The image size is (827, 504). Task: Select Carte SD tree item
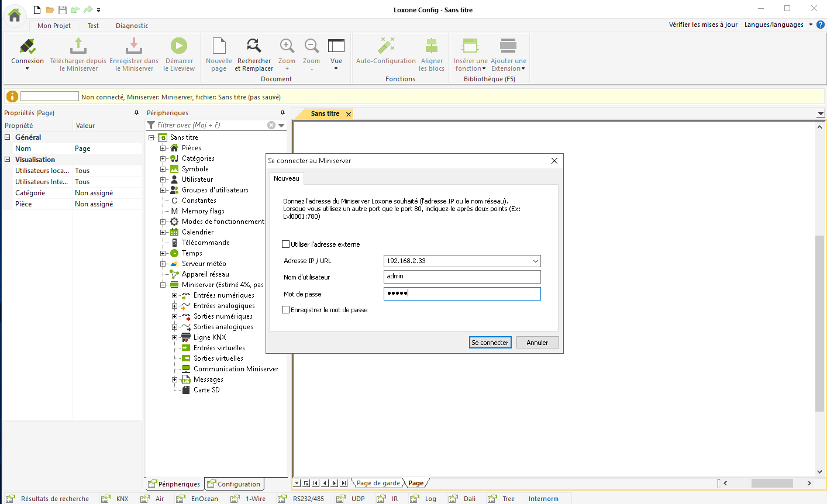[x=206, y=390]
